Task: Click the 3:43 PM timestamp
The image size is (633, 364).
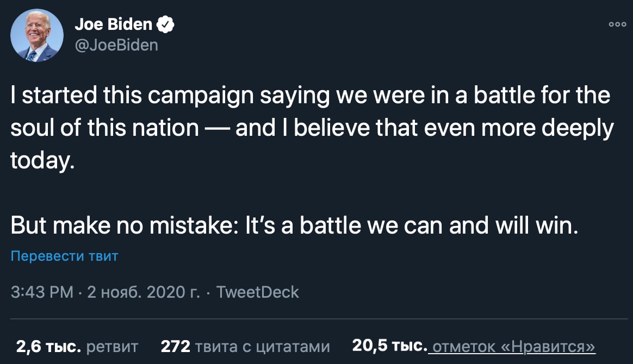Action: tap(42, 292)
